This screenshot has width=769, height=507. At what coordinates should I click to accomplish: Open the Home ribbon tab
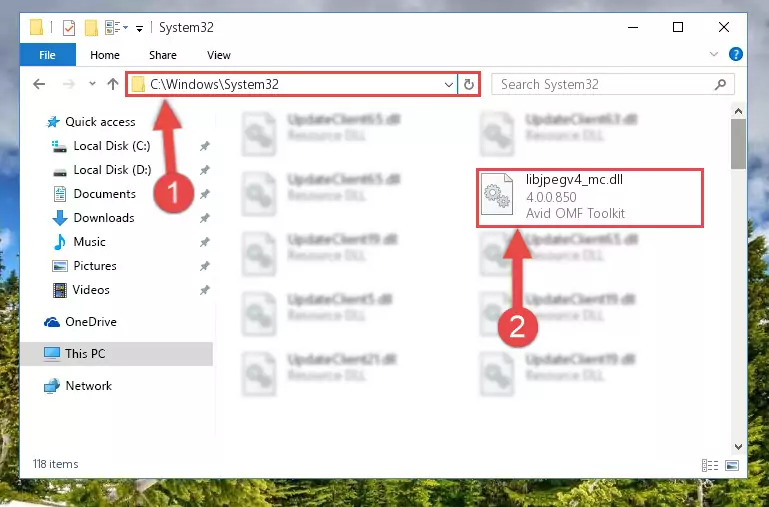click(105, 55)
